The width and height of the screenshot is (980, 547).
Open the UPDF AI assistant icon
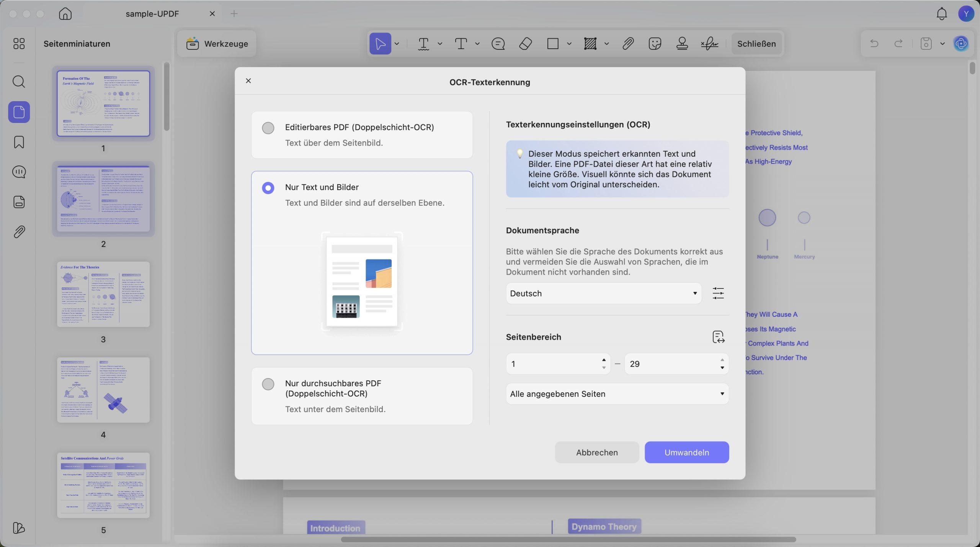pos(961,44)
